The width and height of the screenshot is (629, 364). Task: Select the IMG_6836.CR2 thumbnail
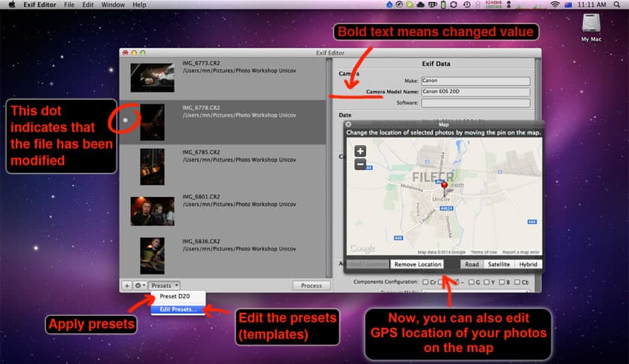pyautogui.click(x=153, y=256)
